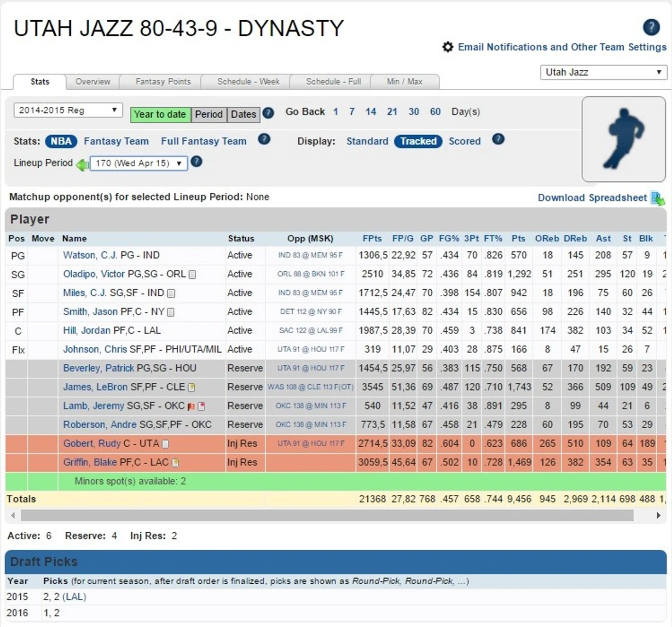This screenshot has width=672, height=627.
Task: Go back 30 days link
Action: pos(413,112)
